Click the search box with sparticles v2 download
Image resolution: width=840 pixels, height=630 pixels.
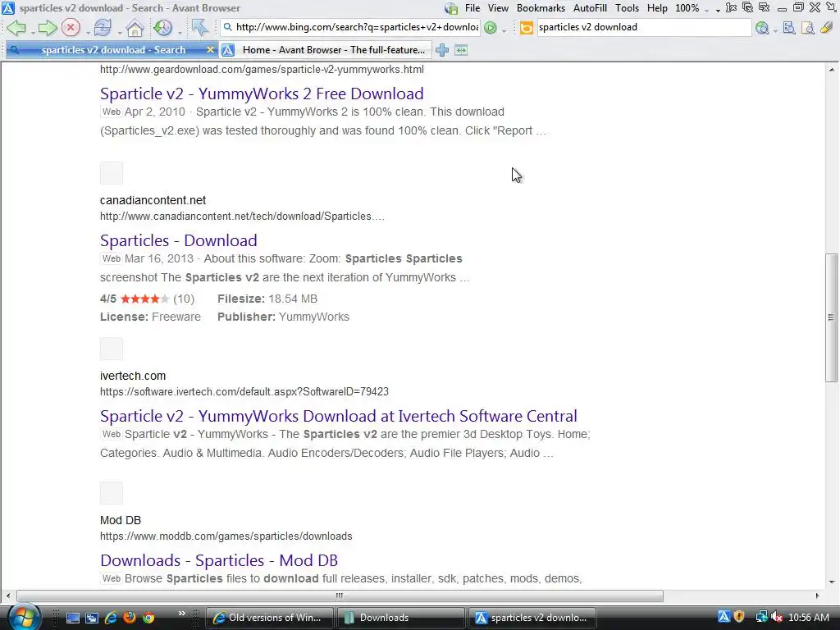point(643,27)
